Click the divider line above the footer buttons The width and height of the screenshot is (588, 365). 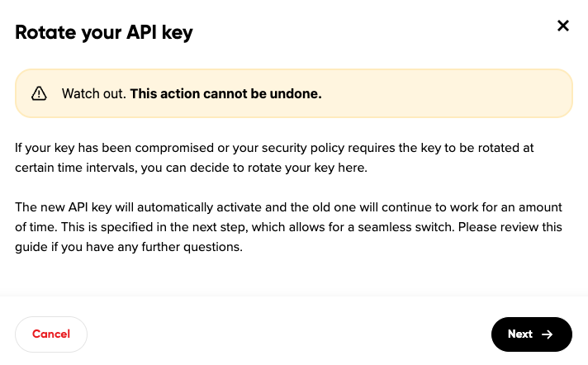(294, 295)
